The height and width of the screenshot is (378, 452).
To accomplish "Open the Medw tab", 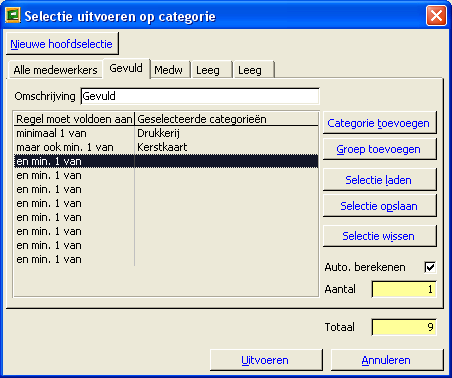I will (x=170, y=70).
